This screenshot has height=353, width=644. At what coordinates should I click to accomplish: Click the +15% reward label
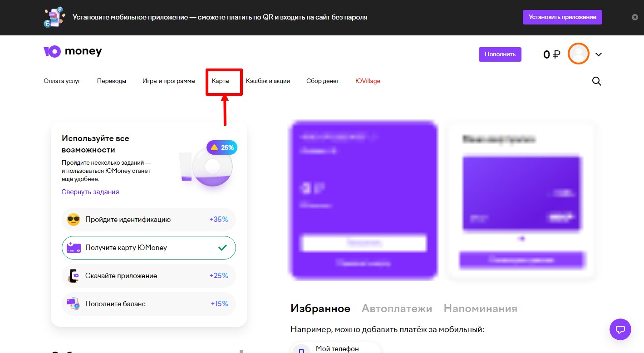point(220,304)
